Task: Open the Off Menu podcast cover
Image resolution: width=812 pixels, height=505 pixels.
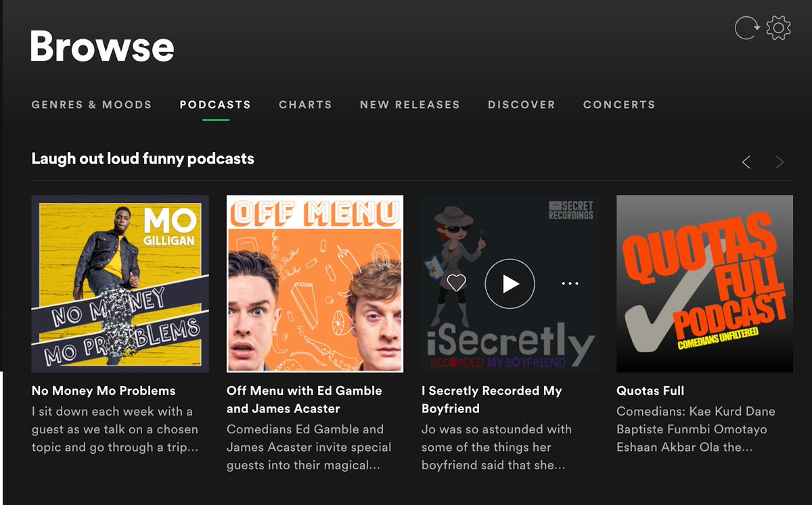Action: (315, 284)
